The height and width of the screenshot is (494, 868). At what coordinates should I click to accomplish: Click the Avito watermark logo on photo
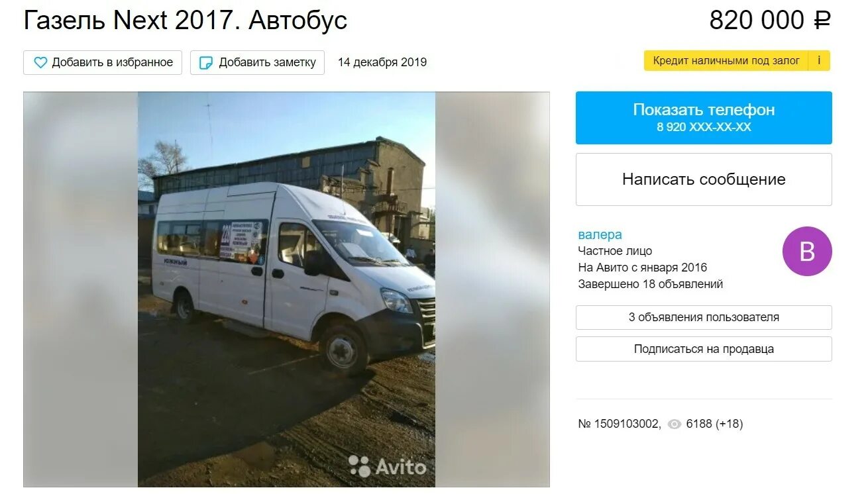(387, 466)
